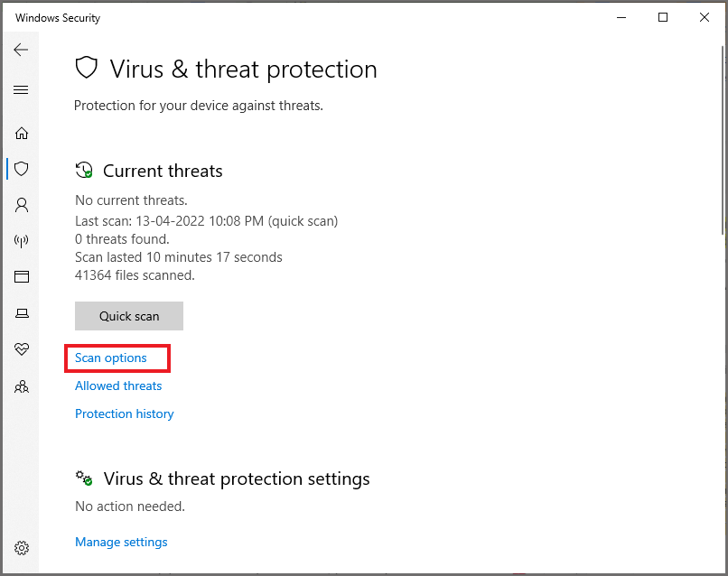Start a Quick scan
728x576 pixels.
tap(128, 316)
